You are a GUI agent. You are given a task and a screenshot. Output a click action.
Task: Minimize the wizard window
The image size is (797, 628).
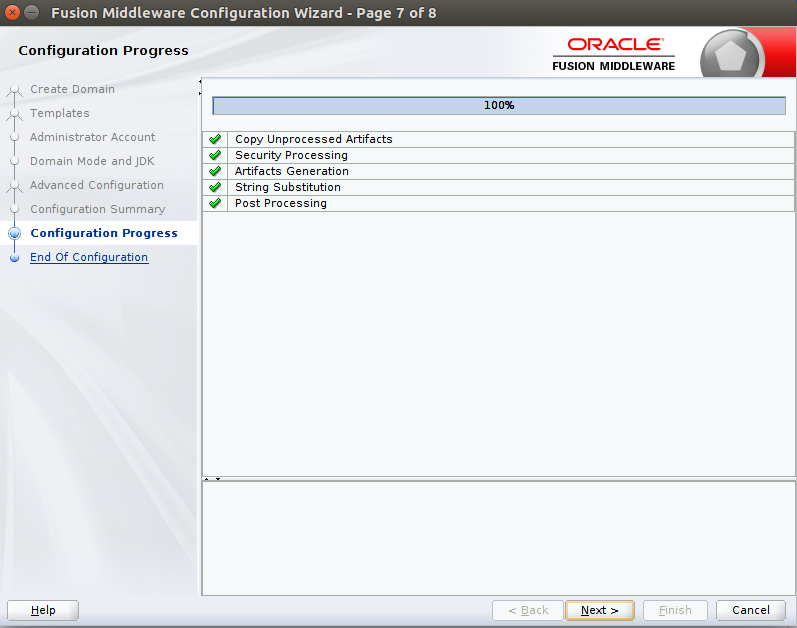click(x=32, y=12)
